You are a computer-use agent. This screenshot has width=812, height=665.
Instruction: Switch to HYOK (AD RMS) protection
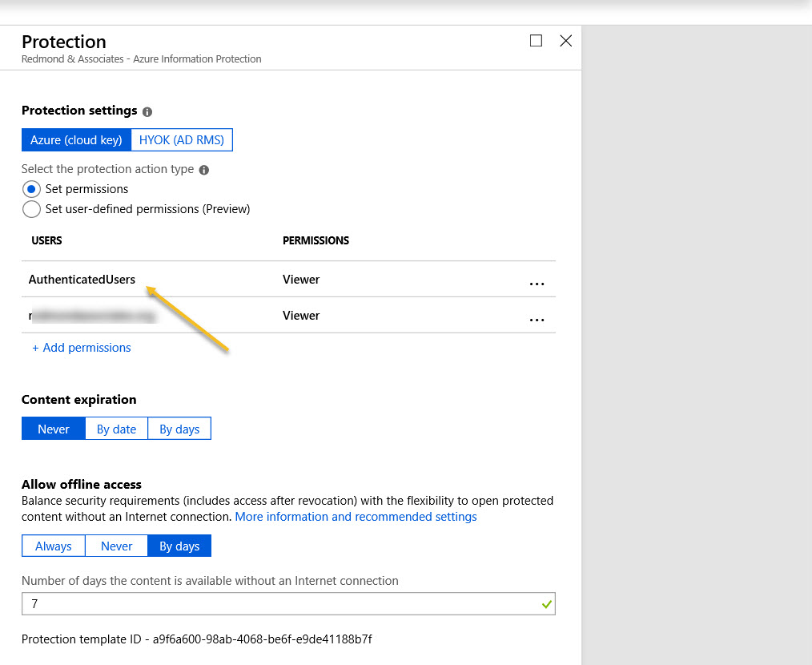[182, 140]
